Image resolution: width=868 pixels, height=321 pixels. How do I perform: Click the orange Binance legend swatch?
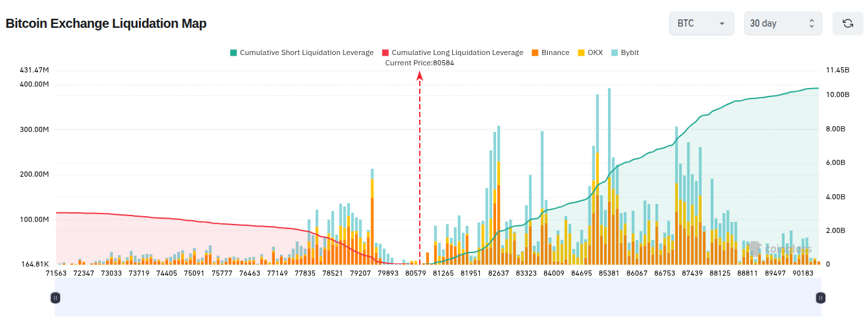[x=535, y=52]
